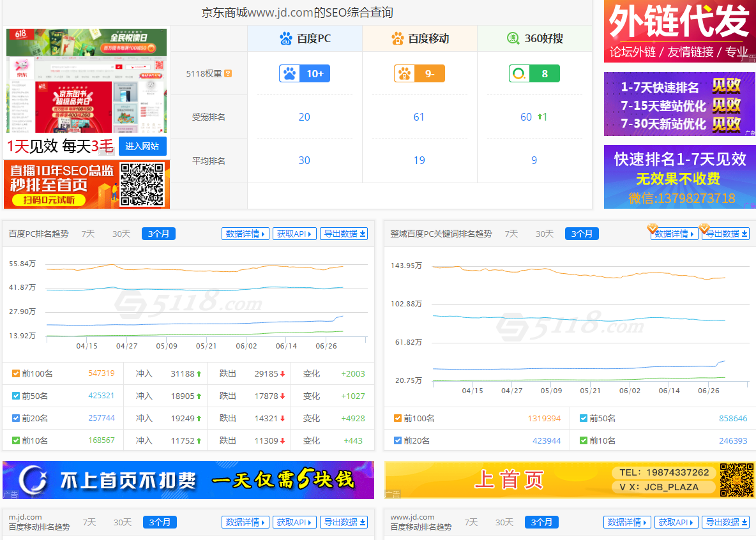Image resolution: width=756 pixels, height=540 pixels.
Task: Click 变化 value +4928 in 前20名 row
Action: 353,419
